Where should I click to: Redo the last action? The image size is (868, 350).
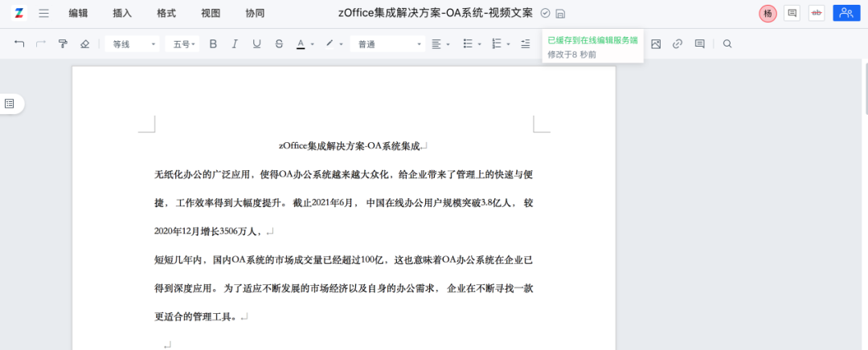point(40,43)
